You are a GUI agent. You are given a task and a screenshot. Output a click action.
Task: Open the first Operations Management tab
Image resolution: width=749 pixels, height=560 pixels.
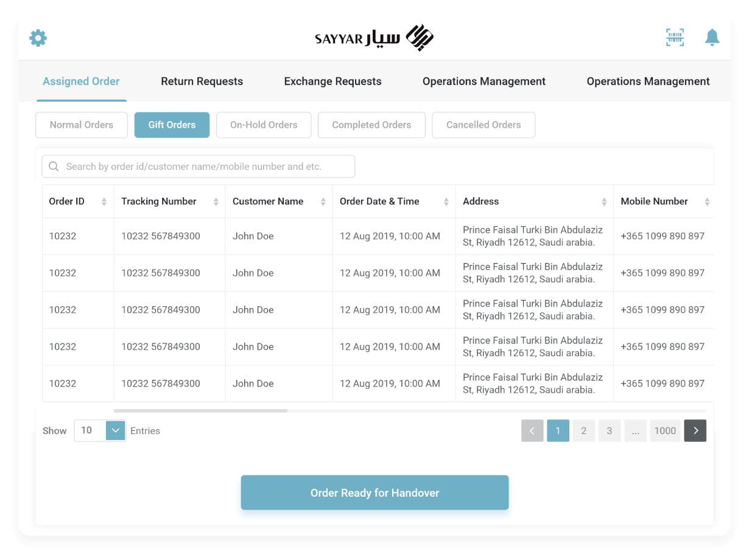(x=484, y=81)
